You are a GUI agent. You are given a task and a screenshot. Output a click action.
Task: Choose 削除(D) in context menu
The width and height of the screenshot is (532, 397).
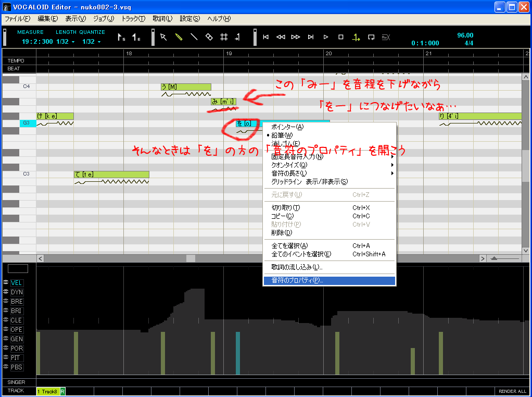pyautogui.click(x=329, y=233)
